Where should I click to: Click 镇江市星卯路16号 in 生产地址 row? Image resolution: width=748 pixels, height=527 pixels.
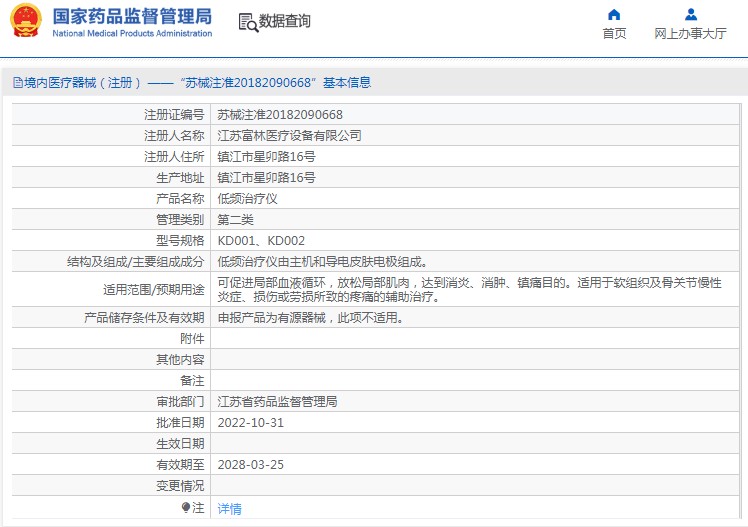coord(266,178)
